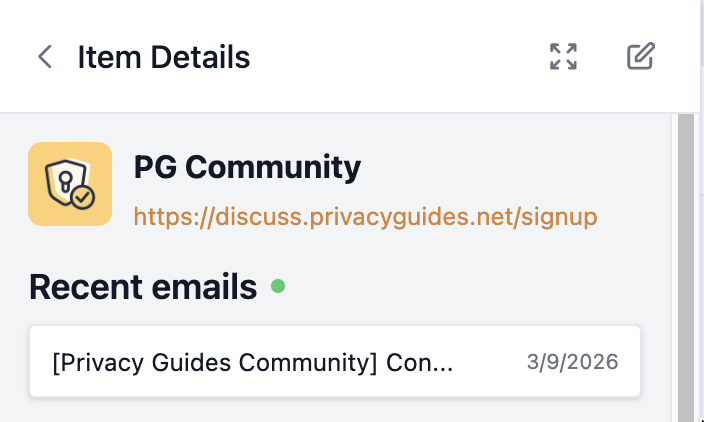Open the discuss.privacyguides.net signup link
This screenshot has width=704, height=422.
coord(365,217)
